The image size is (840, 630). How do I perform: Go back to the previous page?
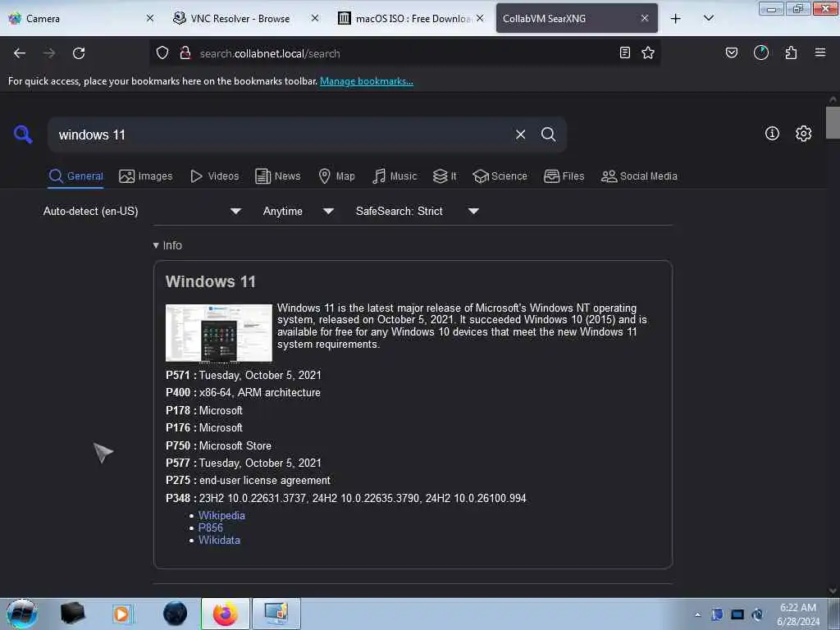tap(20, 53)
